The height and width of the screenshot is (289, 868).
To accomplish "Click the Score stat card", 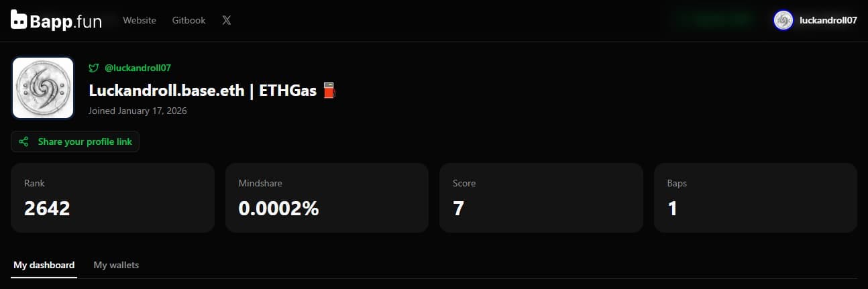I will pyautogui.click(x=541, y=198).
